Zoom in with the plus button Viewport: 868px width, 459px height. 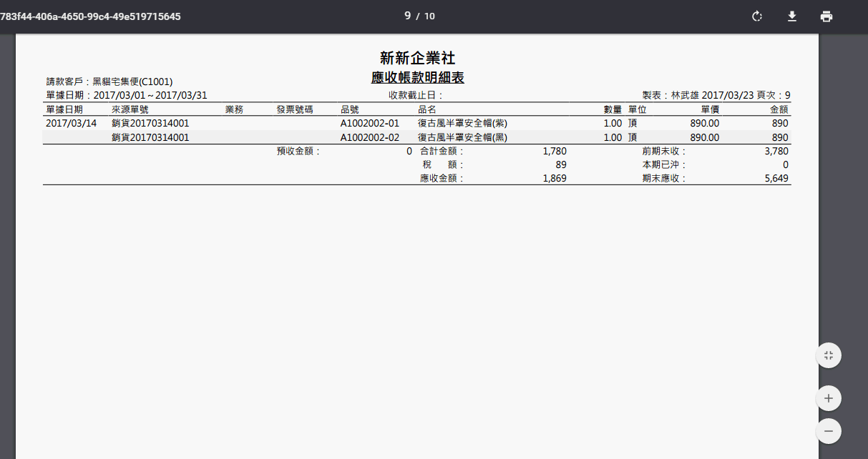829,398
